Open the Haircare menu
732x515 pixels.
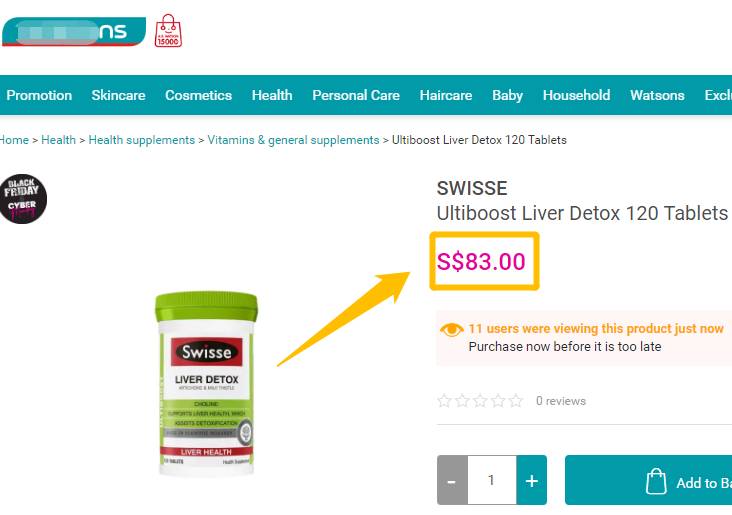tap(446, 95)
